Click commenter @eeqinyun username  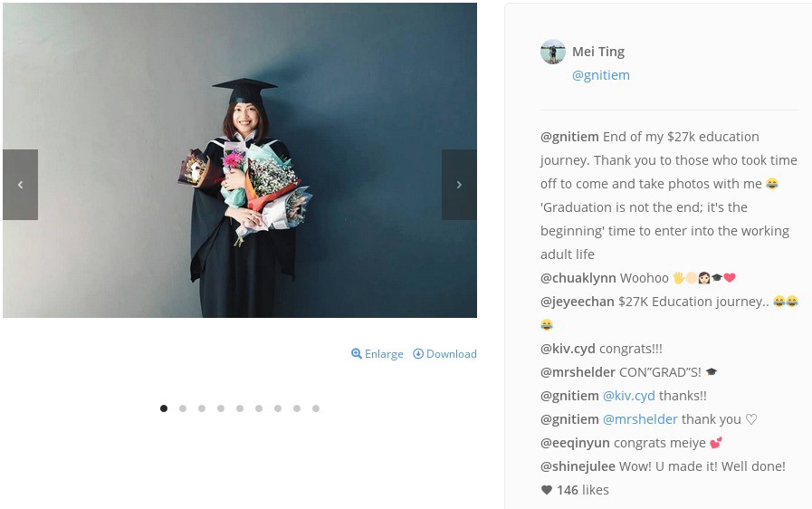pyautogui.click(x=576, y=443)
